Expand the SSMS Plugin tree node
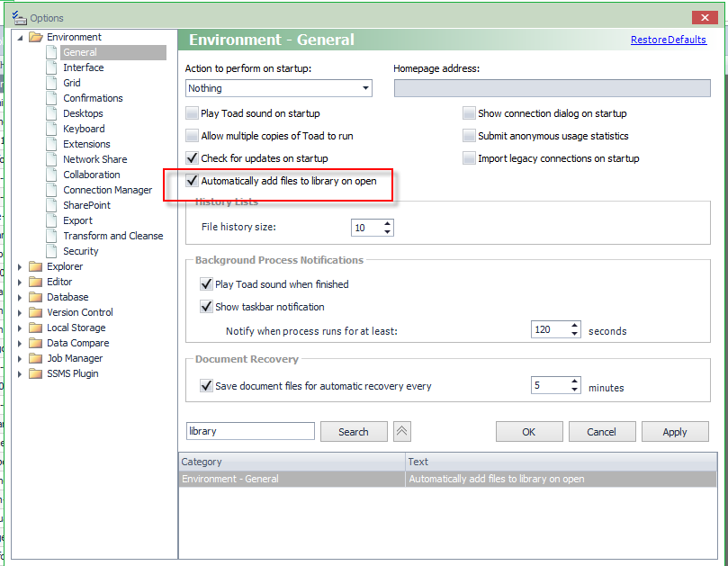The image size is (728, 566). (x=20, y=374)
